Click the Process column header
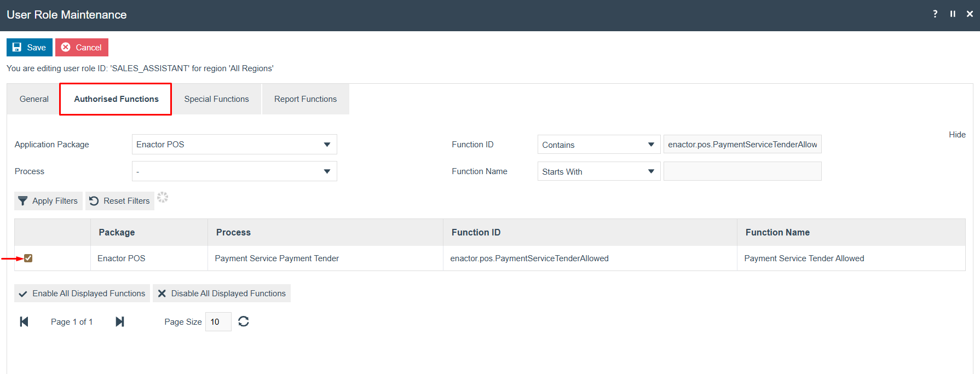 tap(325, 232)
